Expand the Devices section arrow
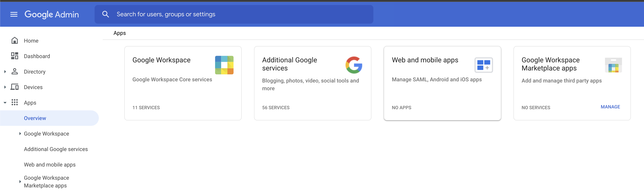644x194 pixels. [5, 87]
